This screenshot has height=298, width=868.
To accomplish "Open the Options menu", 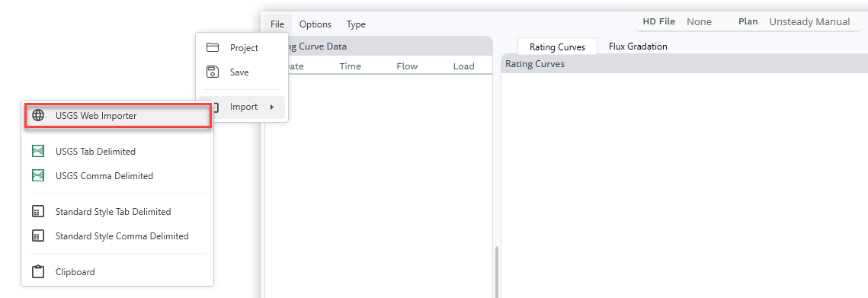I will tap(315, 24).
